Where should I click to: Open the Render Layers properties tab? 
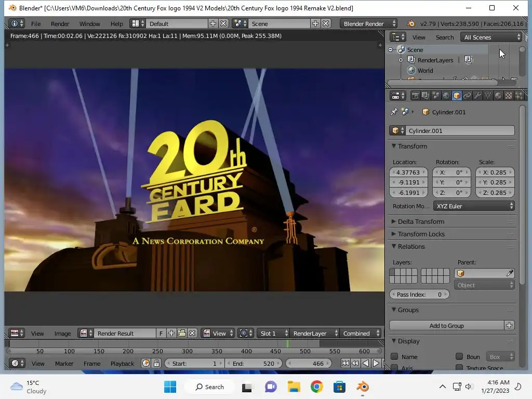[x=425, y=96]
